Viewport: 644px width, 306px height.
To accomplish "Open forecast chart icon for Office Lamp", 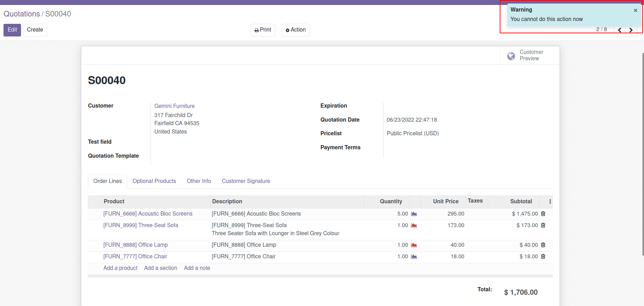I will pyautogui.click(x=414, y=245).
